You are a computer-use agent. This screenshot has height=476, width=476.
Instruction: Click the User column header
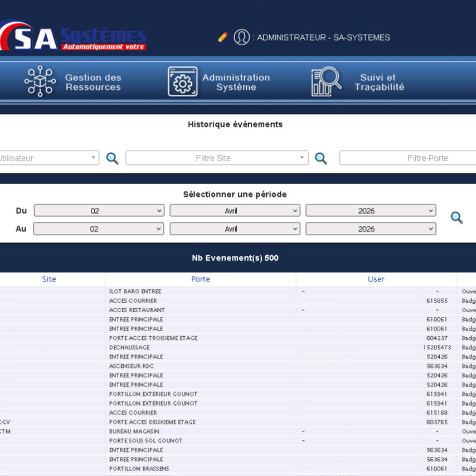(x=376, y=279)
